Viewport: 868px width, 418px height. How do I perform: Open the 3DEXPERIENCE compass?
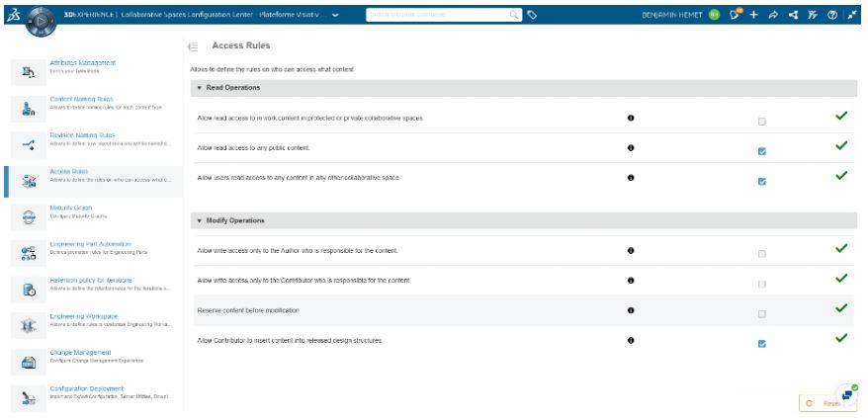[x=41, y=21]
